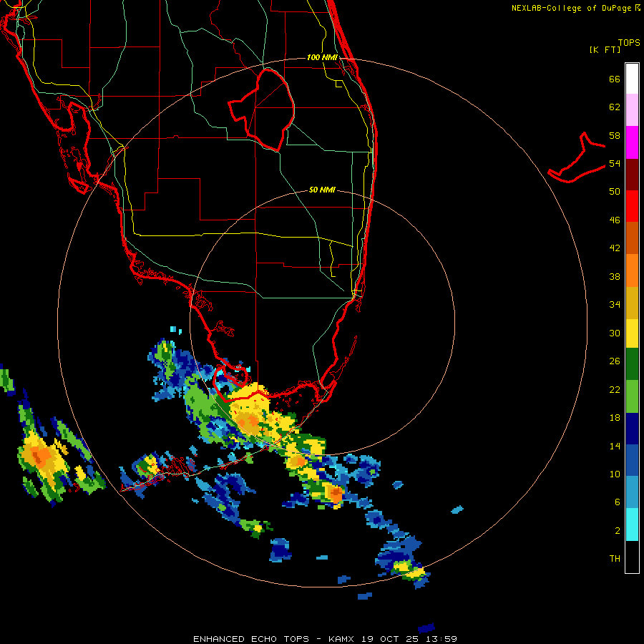Screen dimensions: 644x644
Task: Pick the mustard gold legend swatch
Action: pyautogui.click(x=632, y=303)
